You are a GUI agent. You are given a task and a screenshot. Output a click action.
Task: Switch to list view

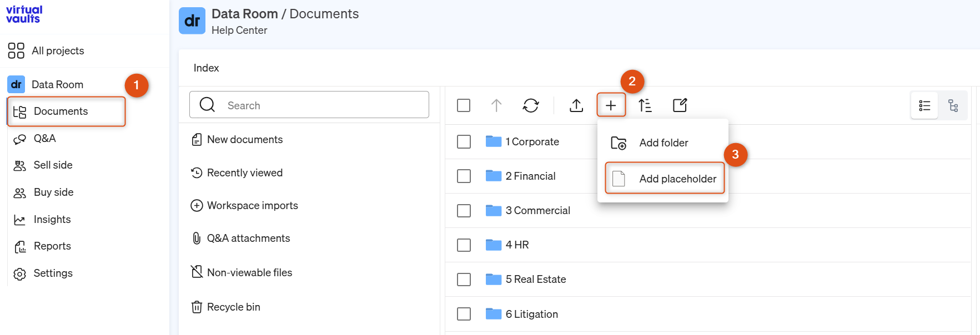(924, 105)
